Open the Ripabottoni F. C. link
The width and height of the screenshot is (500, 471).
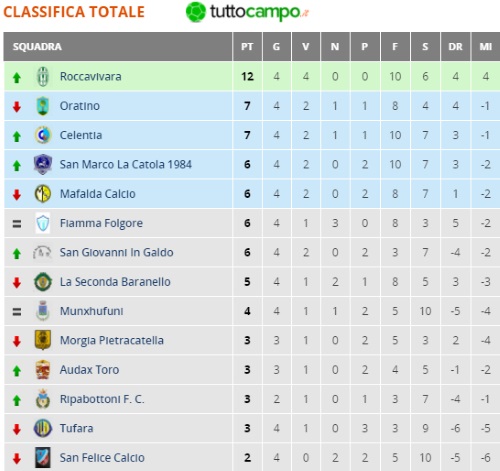[102, 399]
